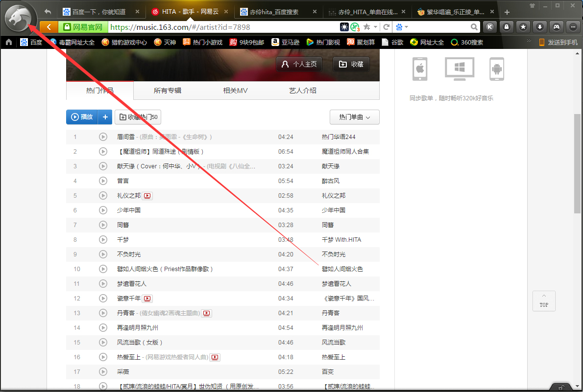Screen dimensions: 583x392
Task: Click the iPhone icon for mobile app download
Action: coord(419,69)
